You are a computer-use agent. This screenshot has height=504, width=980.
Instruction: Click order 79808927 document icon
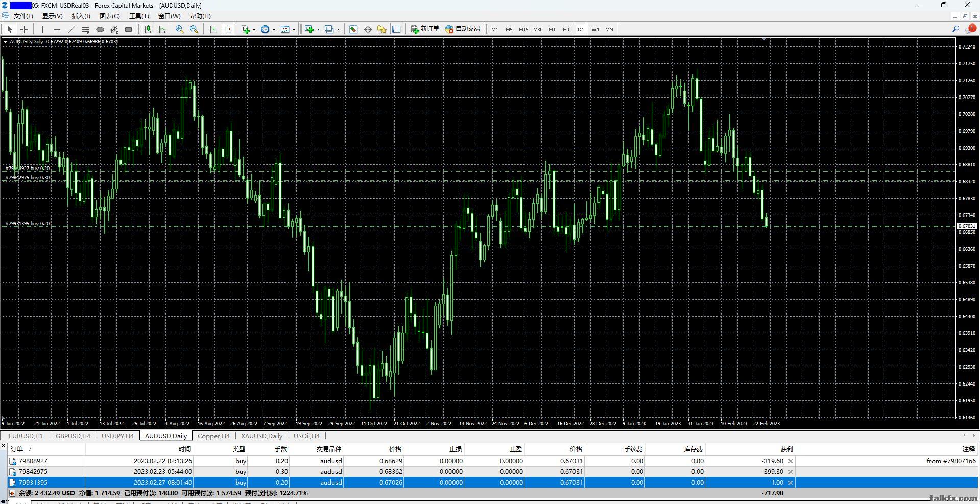13,461
